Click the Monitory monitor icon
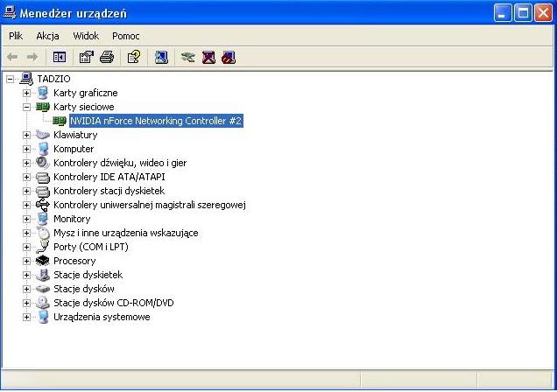This screenshot has height=392, width=557. 43,219
